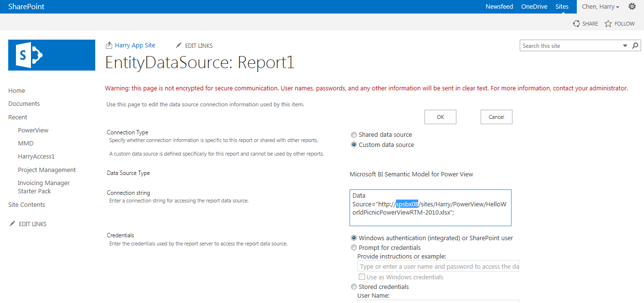Open the SharePoint suite logo link

coord(27,6)
